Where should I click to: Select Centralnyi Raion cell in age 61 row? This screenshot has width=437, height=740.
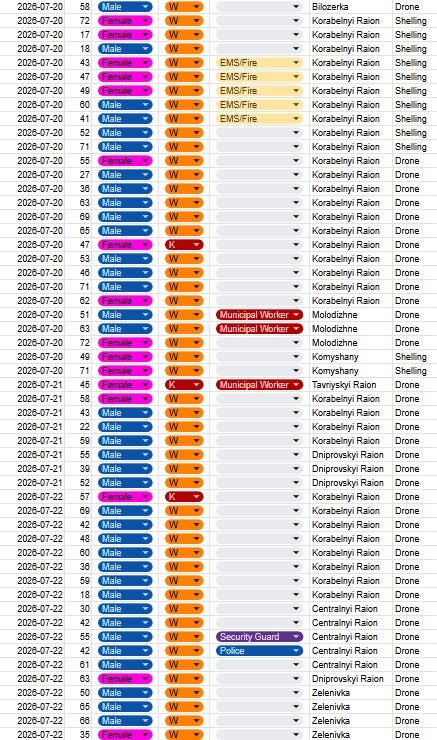(x=350, y=664)
